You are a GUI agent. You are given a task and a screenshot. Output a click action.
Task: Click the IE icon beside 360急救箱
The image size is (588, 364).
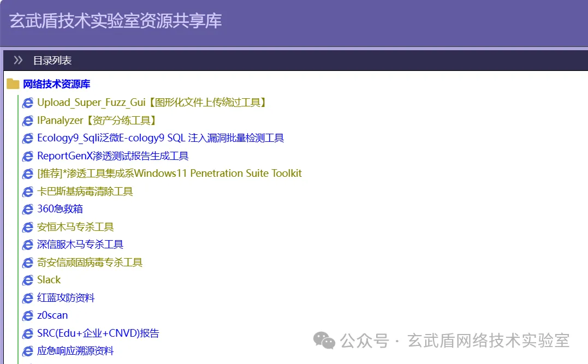click(x=28, y=209)
